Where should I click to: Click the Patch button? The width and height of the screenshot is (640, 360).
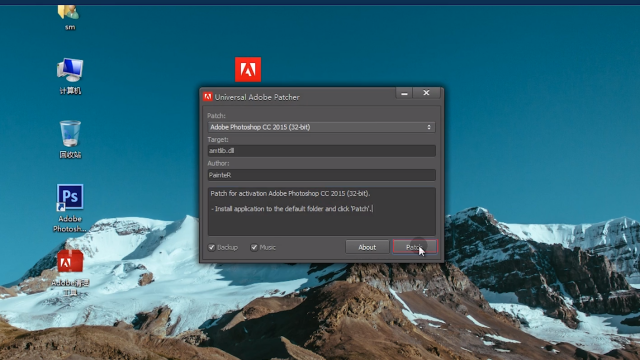point(415,247)
